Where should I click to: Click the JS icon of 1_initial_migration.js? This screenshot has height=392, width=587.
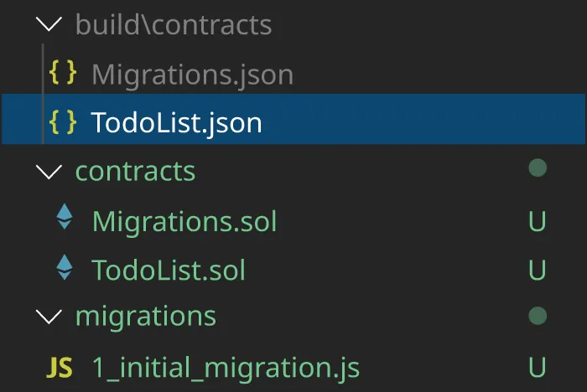click(x=59, y=367)
